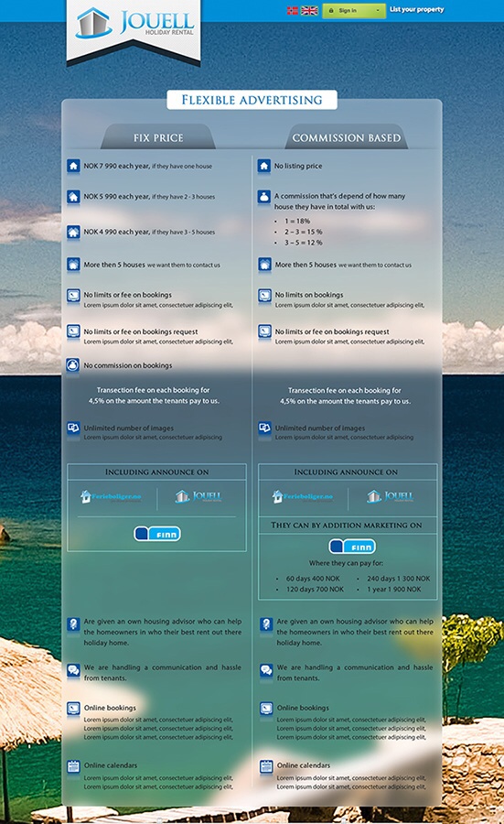Image resolution: width=504 pixels, height=824 pixels.
Task: Click Unlimited number of images icon in Commission column
Action: pos(264,428)
